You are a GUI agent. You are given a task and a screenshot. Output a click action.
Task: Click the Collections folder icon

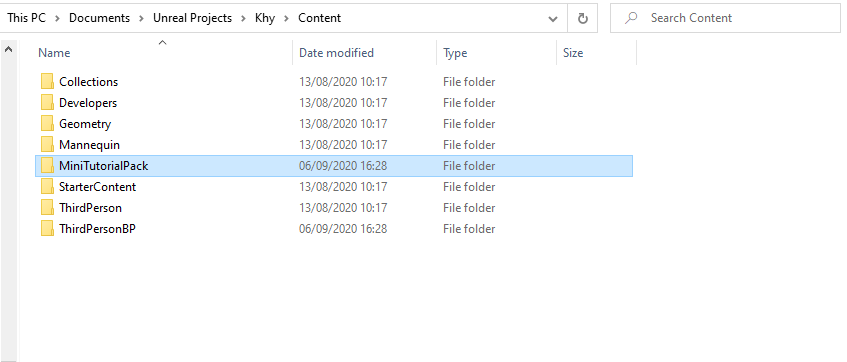48,82
